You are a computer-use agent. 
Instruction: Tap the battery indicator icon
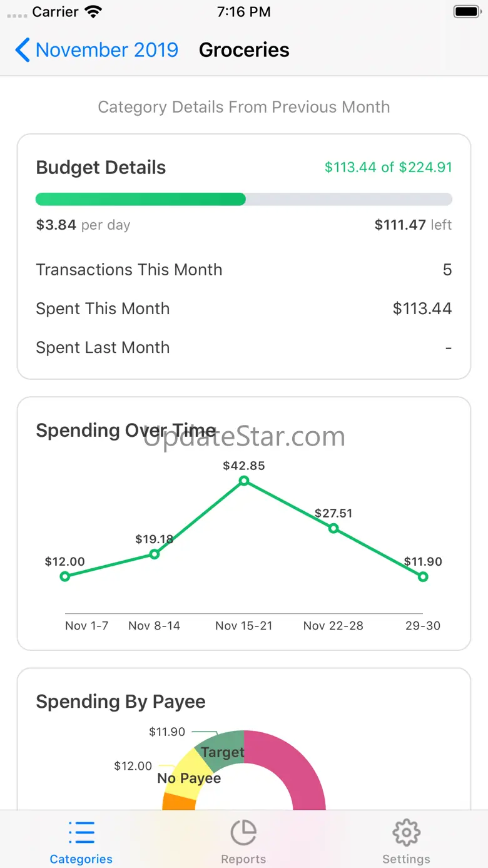click(x=466, y=11)
